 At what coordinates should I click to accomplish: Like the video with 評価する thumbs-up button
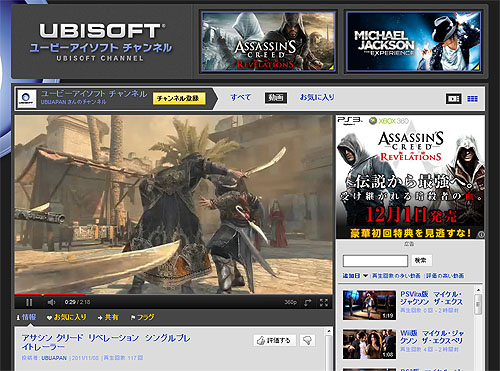(x=275, y=340)
